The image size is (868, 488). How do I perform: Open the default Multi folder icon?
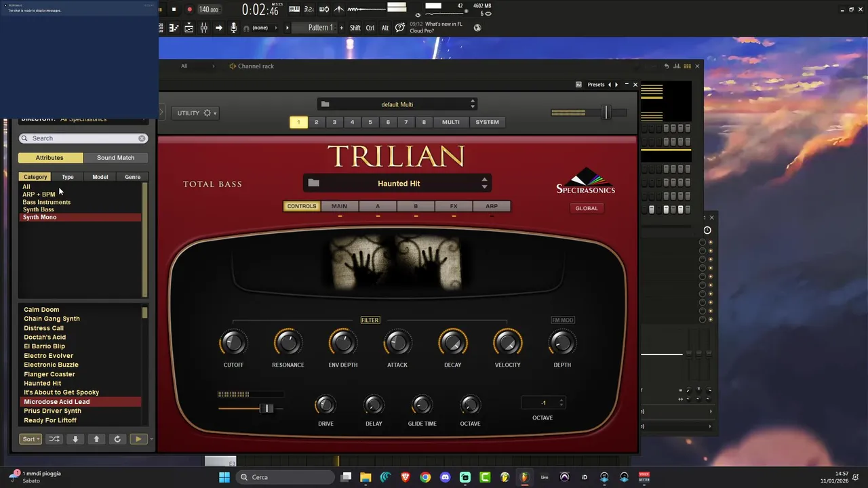325,104
